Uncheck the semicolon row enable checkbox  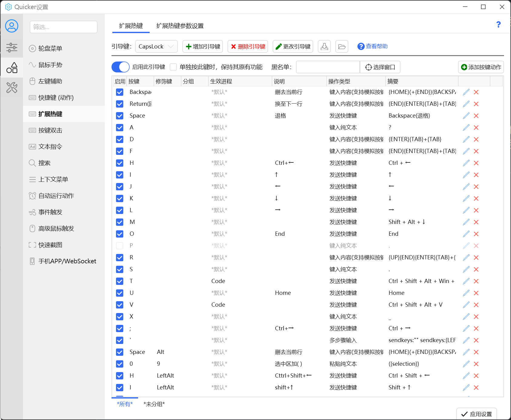[120, 328]
